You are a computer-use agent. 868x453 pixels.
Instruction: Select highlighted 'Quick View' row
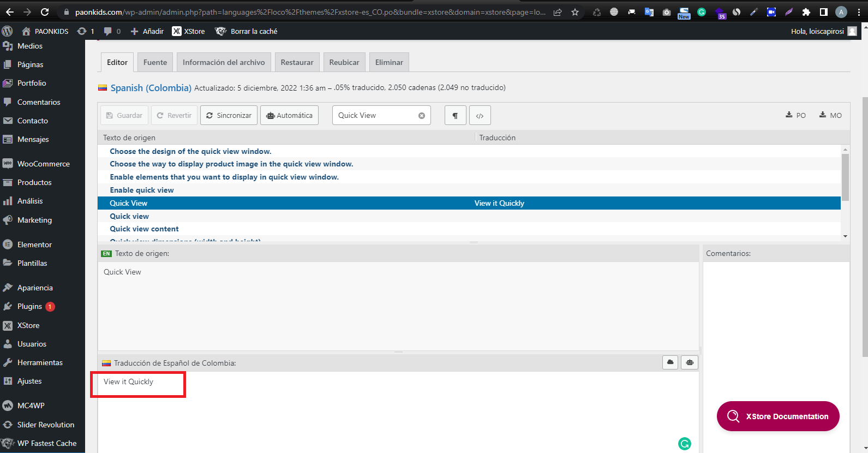[x=469, y=203]
